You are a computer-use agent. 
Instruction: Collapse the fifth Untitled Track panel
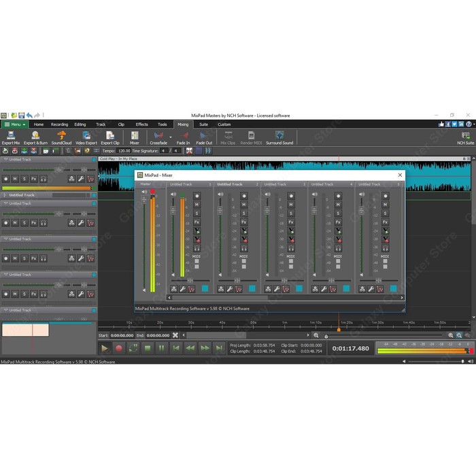pyautogui.click(x=5, y=275)
